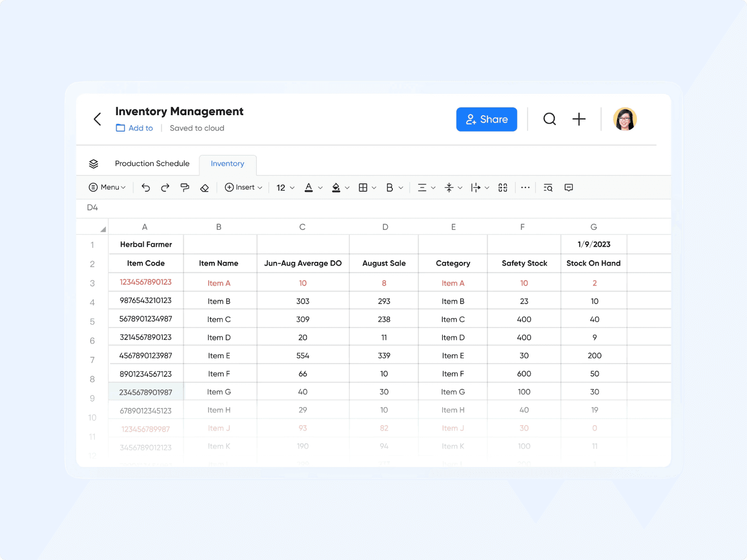Click the 1/9/2023 date cell
Image resolution: width=747 pixels, height=560 pixels.
[x=594, y=245]
